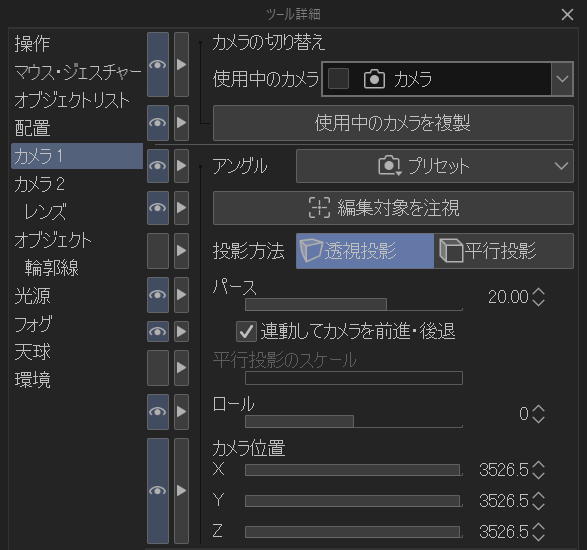Screen dimensions: 587x550
Task: Click arrow expander beside パース row
Action: (x=182, y=295)
